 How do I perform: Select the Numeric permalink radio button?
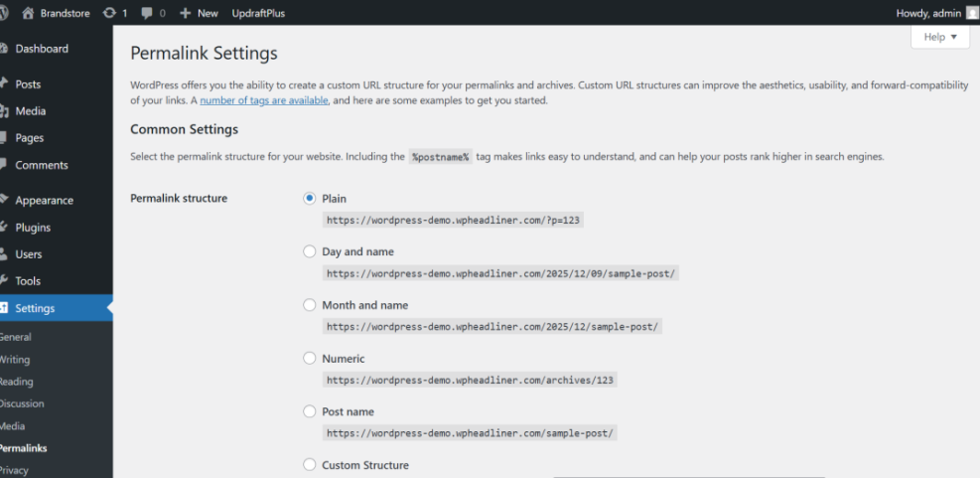pyautogui.click(x=310, y=359)
